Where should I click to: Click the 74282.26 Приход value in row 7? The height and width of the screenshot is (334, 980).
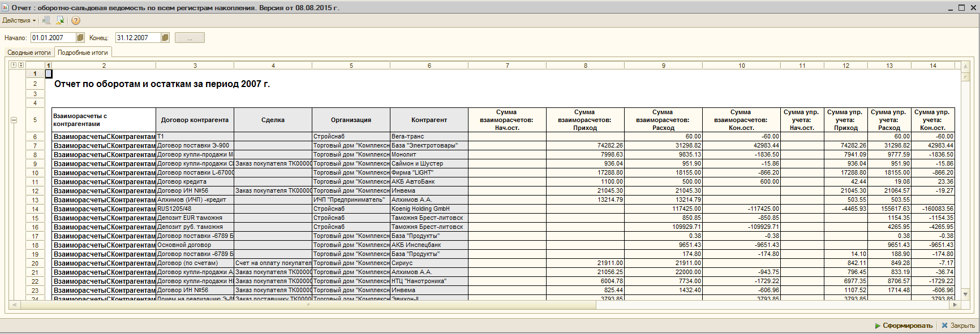585,146
